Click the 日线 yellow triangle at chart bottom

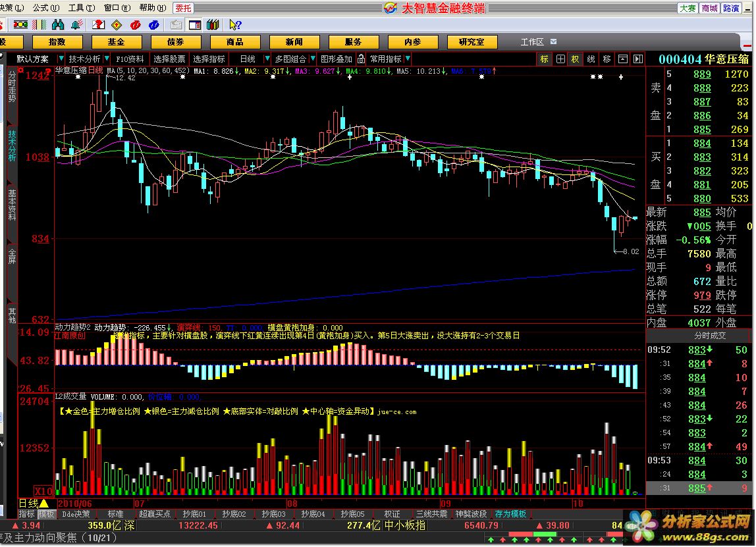coord(44,503)
